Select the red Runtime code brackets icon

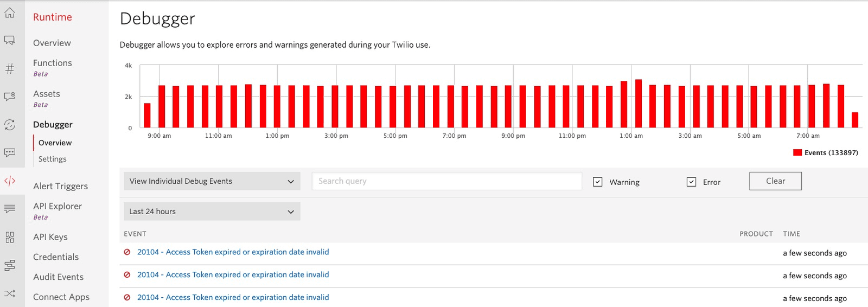(x=10, y=181)
